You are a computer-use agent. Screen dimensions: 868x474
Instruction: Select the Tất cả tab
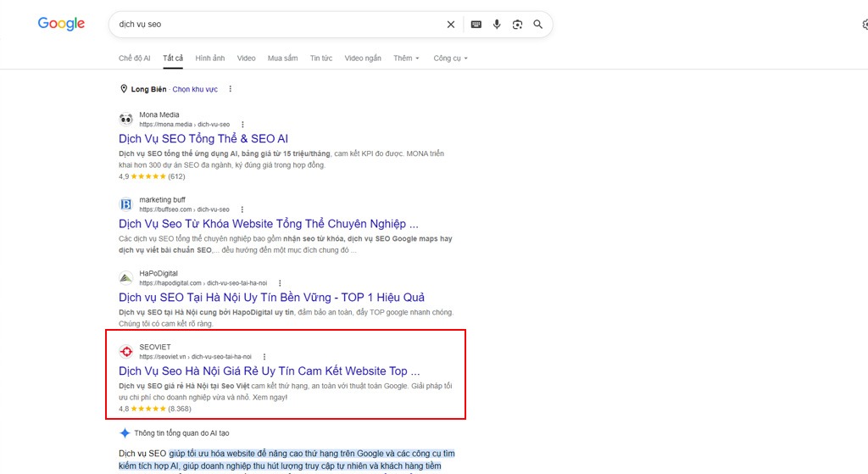coord(173,59)
